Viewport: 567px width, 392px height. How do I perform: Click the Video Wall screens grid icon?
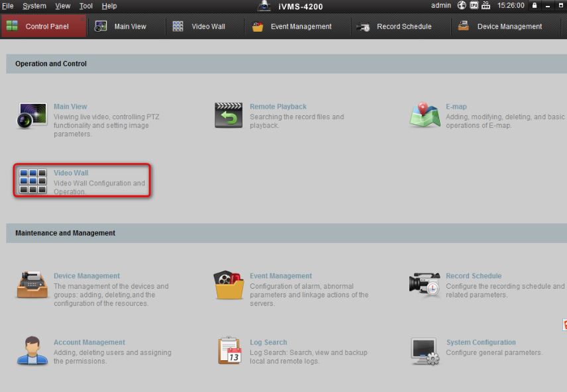click(x=33, y=181)
